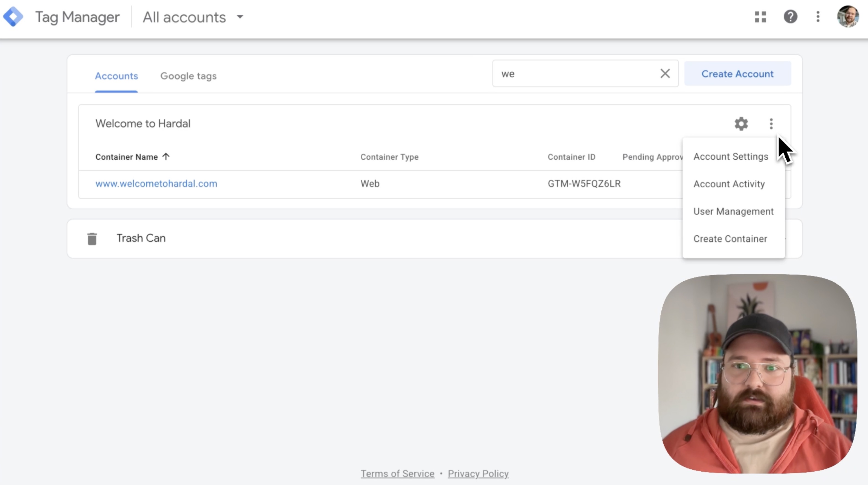
Task: Clear the search field with X
Action: 665,73
